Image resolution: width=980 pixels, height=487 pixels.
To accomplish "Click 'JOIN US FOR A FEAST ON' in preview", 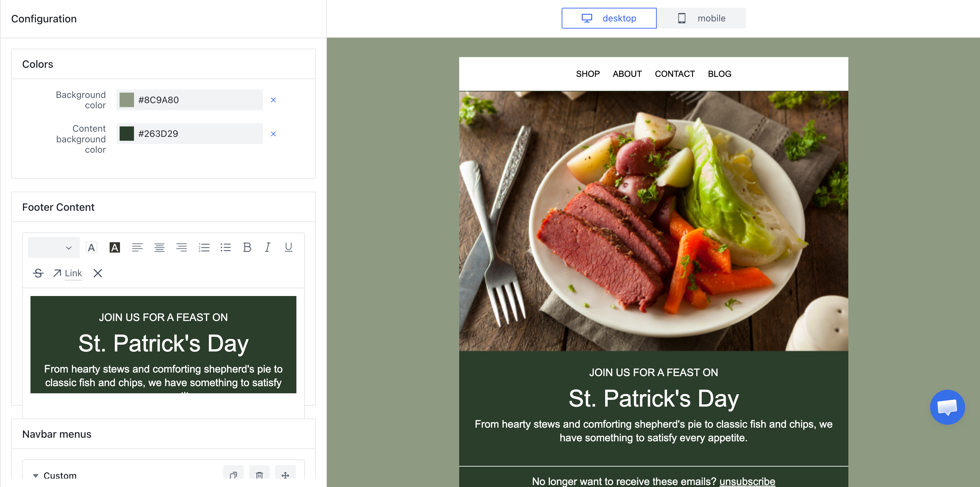I will tap(653, 373).
